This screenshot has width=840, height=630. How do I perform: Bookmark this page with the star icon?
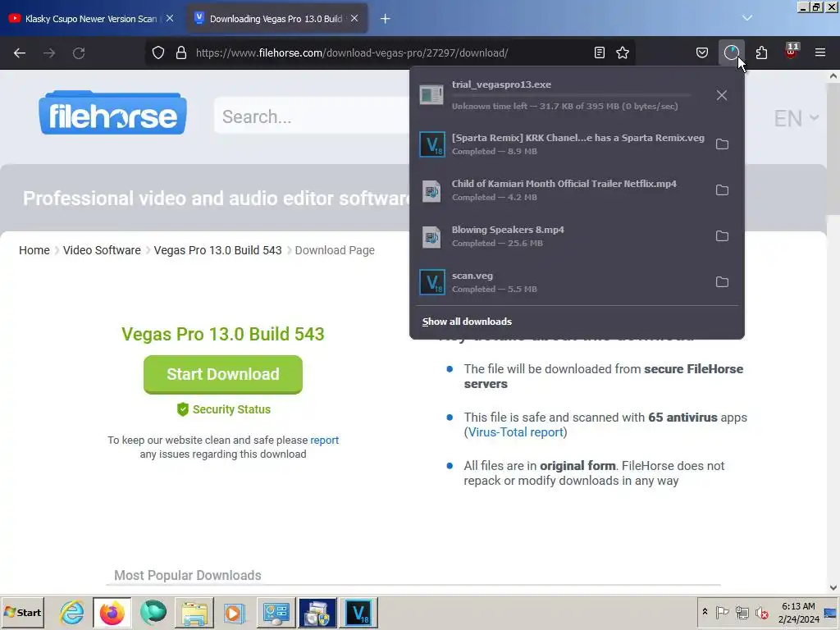coord(623,52)
